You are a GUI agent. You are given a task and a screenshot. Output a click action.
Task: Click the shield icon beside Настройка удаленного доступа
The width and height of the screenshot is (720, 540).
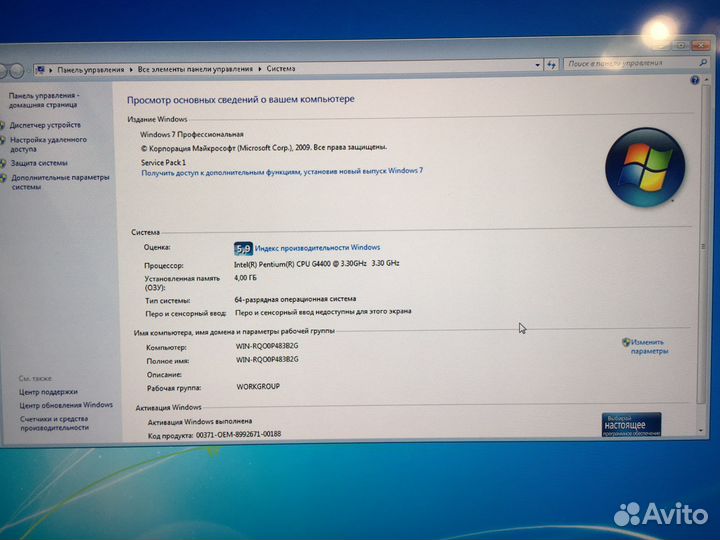tap(3, 140)
